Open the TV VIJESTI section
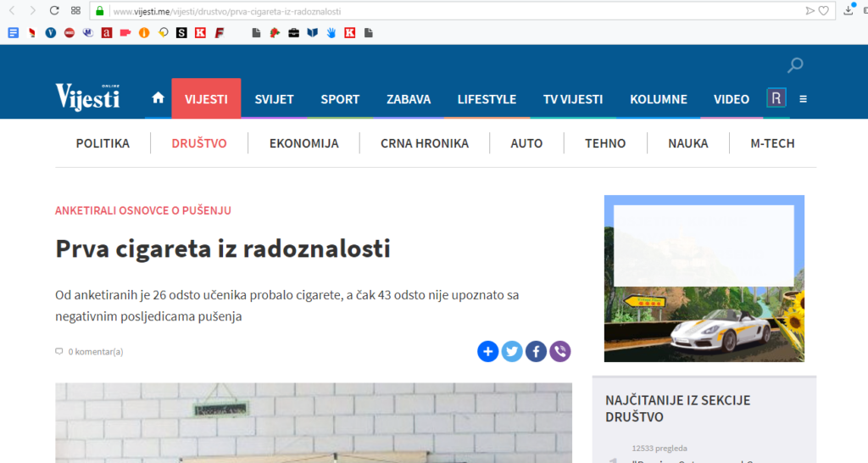 click(x=573, y=99)
